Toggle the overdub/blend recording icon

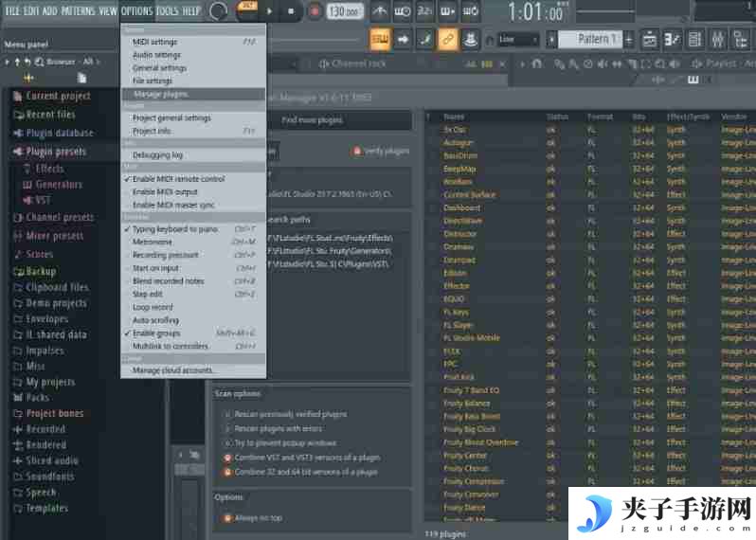pos(447,10)
